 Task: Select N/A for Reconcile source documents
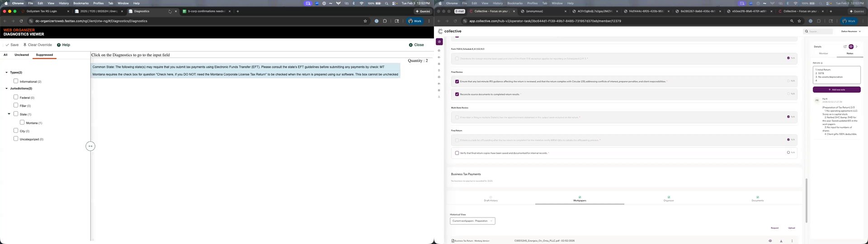coord(788,94)
